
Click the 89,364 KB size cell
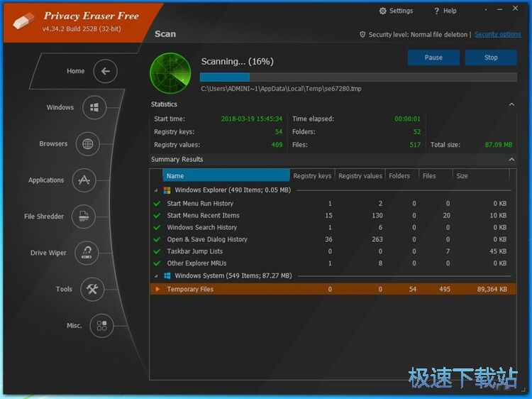coord(492,290)
